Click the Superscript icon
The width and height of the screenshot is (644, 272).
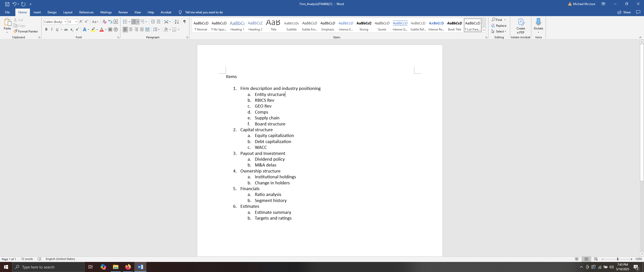[77, 29]
